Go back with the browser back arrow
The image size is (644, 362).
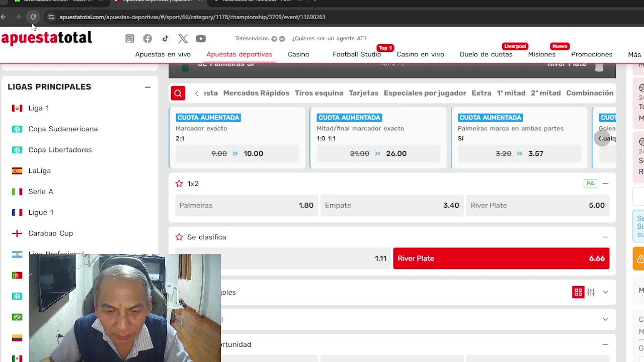[x=4, y=17]
